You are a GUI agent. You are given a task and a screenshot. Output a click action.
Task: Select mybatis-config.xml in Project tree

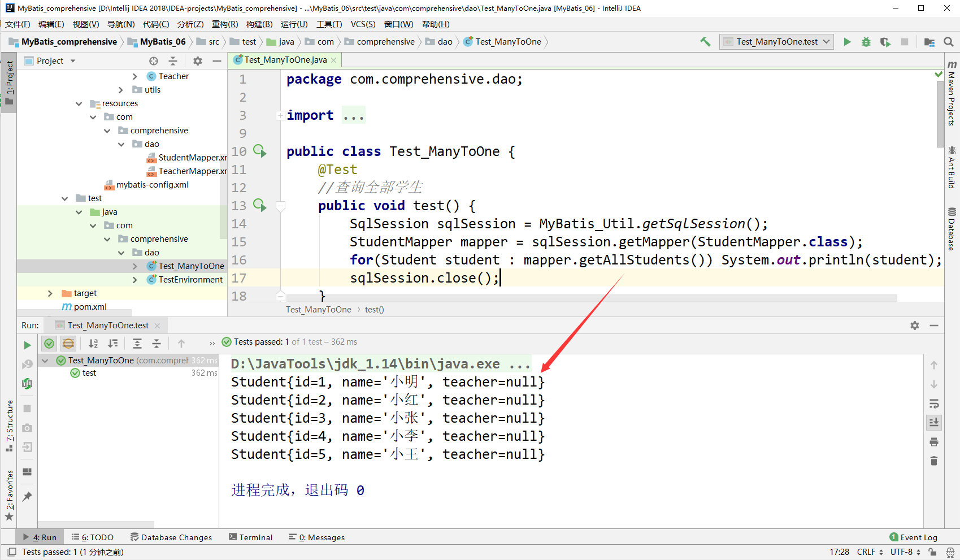pyautogui.click(x=146, y=185)
